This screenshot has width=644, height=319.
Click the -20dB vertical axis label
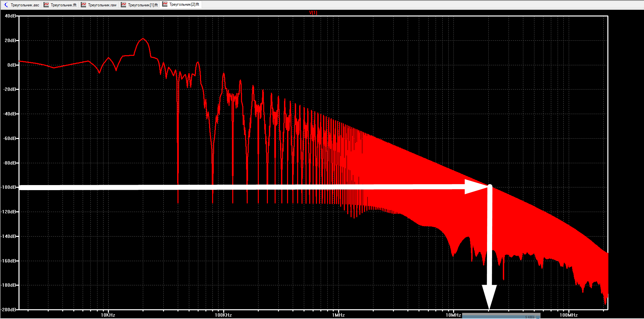[x=10, y=89]
